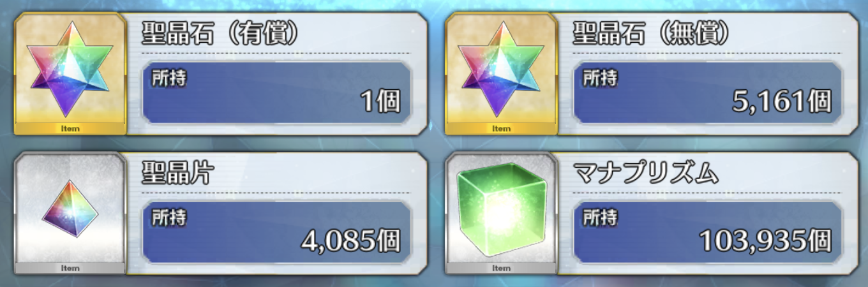Click the Item label under free Saint Quartz
868x287 pixels.
click(501, 129)
